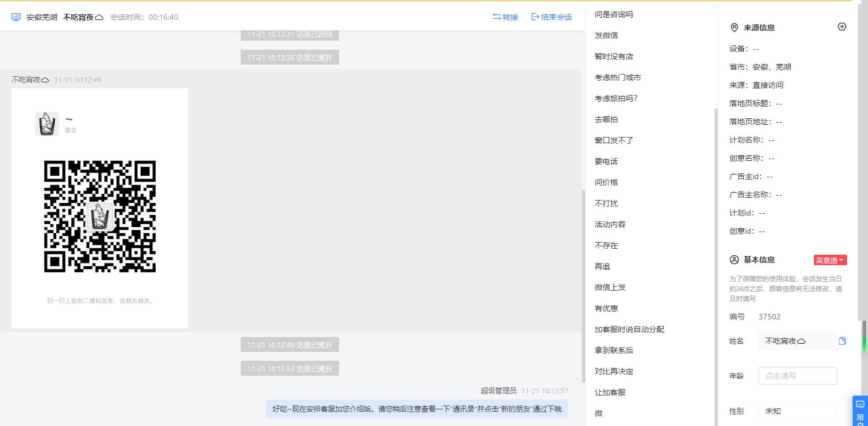The image size is (868, 426).
Task: Select quick reply 暂时没有店
Action: 614,56
